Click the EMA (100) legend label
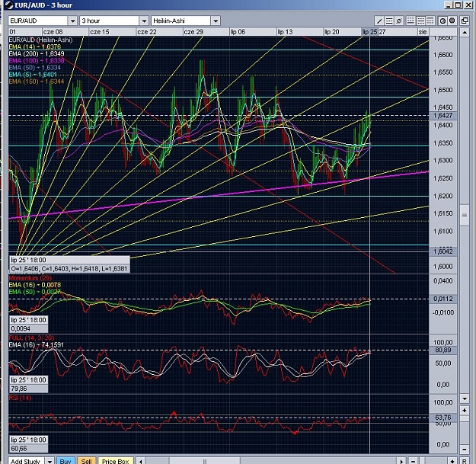The image size is (476, 464). (37, 61)
